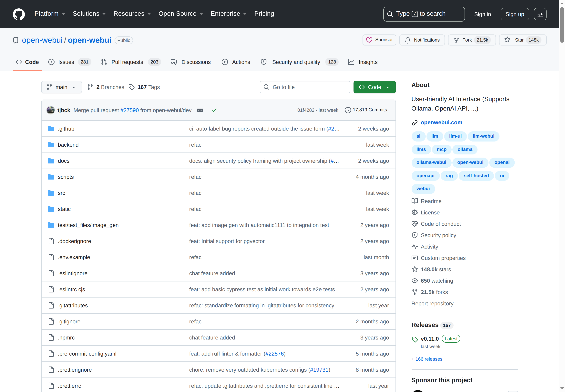Expand the Solutions menu
565x392 pixels.
89,14
